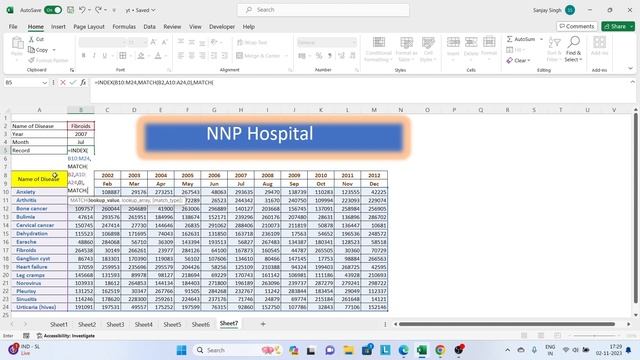Click the Font Color letter A

[158, 56]
